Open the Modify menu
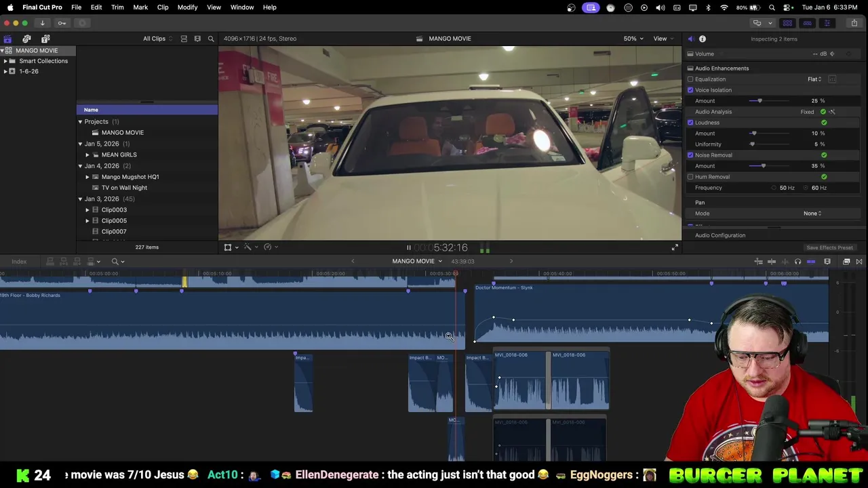 [187, 7]
